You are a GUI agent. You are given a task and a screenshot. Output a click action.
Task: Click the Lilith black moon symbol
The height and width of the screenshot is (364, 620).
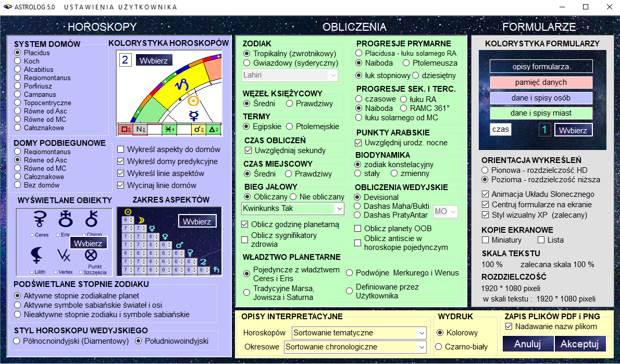[37, 255]
